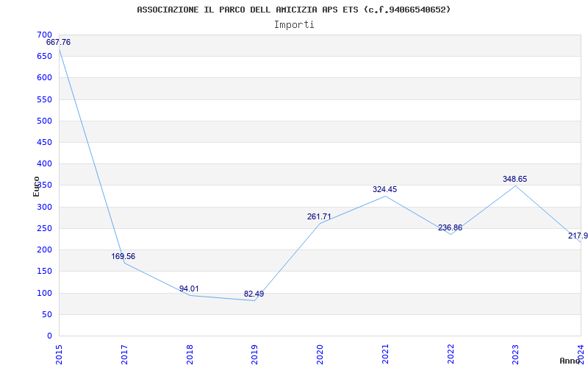Click the 2020 year tick label
Screen dimensions: 588x368
pos(320,355)
